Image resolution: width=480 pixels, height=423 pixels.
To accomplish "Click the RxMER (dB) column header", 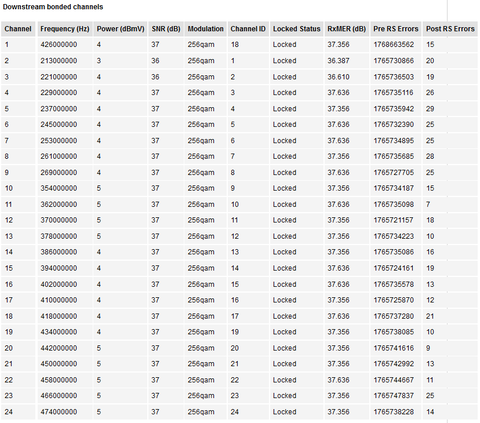I will pyautogui.click(x=346, y=29).
